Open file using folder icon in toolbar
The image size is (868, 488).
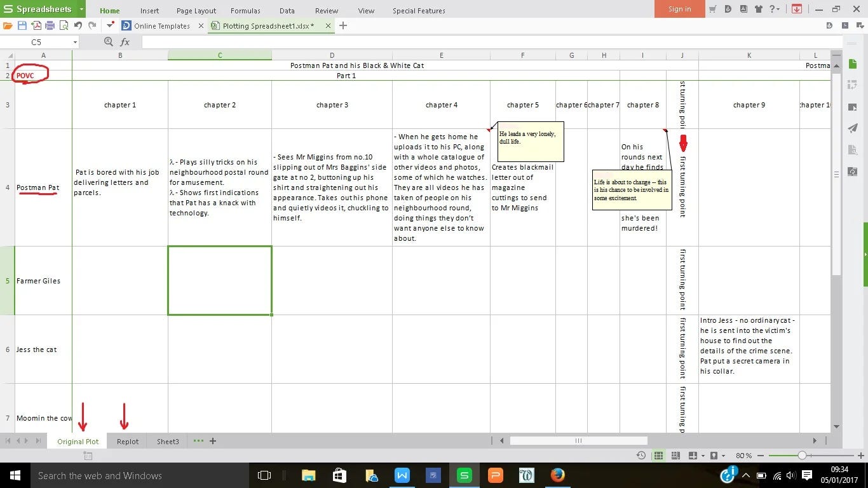tap(8, 25)
